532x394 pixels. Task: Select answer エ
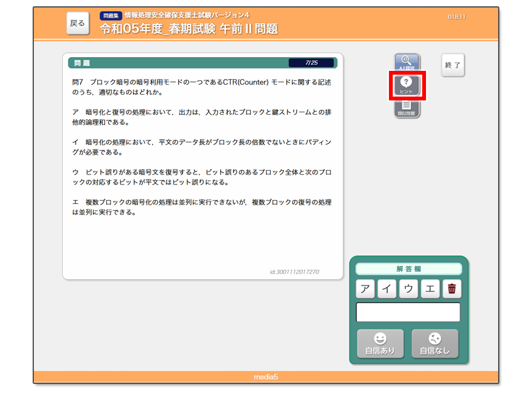click(x=430, y=289)
